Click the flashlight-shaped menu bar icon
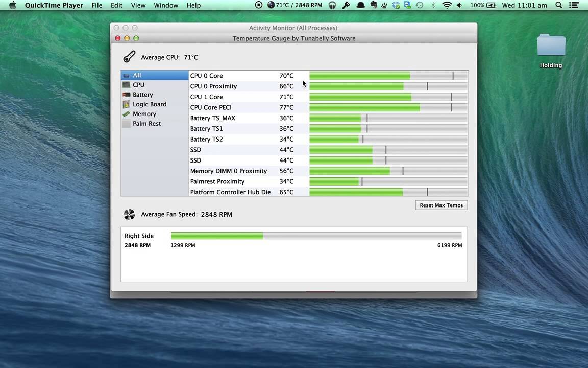This screenshot has width=588, height=368. [x=346, y=5]
